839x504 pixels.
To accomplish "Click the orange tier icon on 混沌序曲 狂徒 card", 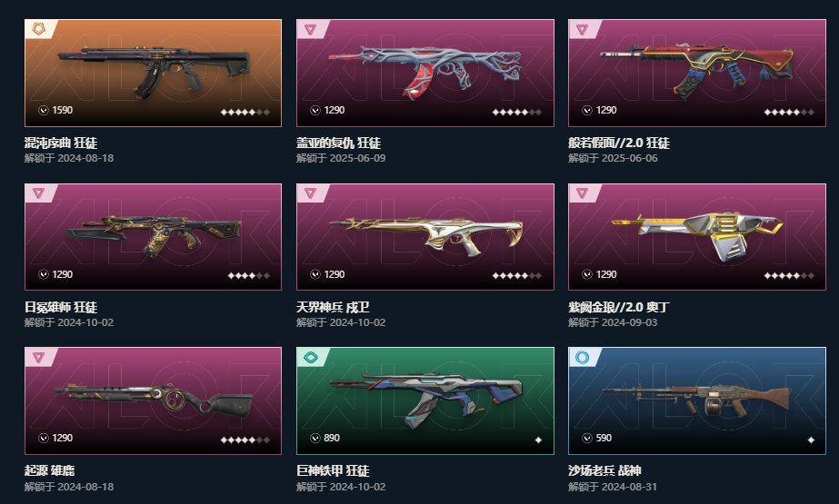I will click(38, 28).
